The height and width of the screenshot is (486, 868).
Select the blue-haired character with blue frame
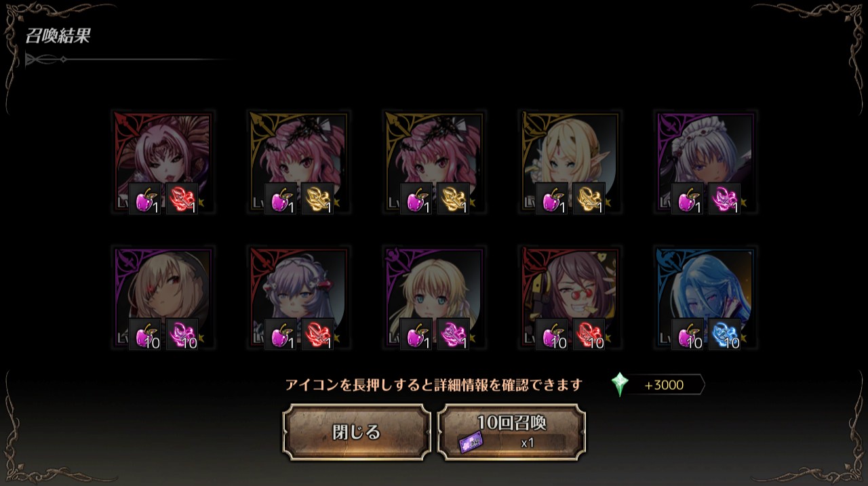(x=706, y=298)
